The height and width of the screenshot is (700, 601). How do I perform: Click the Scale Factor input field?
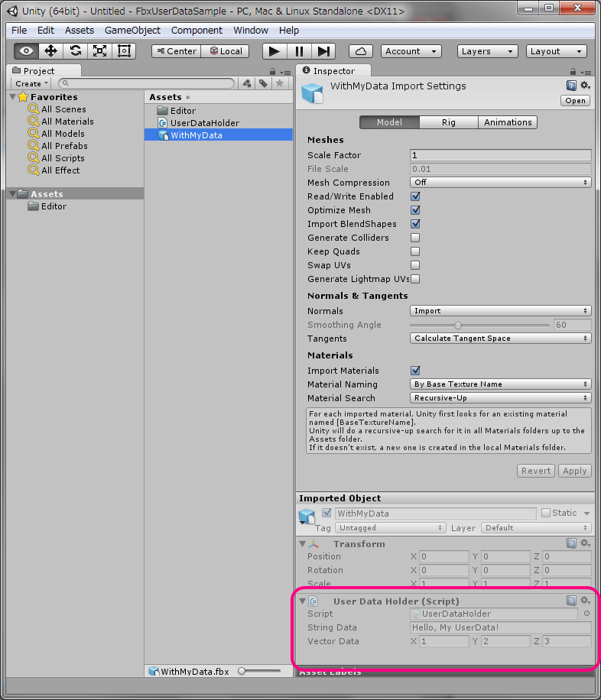click(x=501, y=155)
